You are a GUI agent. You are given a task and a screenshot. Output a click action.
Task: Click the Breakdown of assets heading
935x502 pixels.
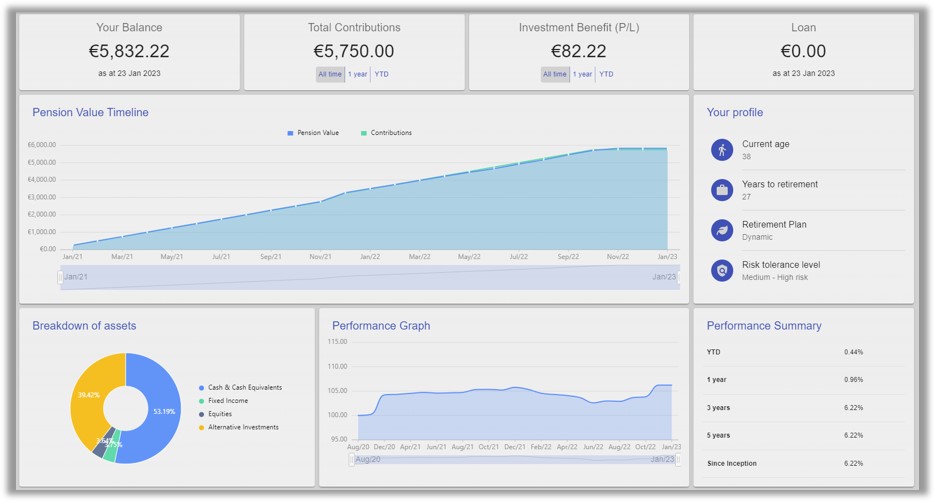pyautogui.click(x=84, y=326)
